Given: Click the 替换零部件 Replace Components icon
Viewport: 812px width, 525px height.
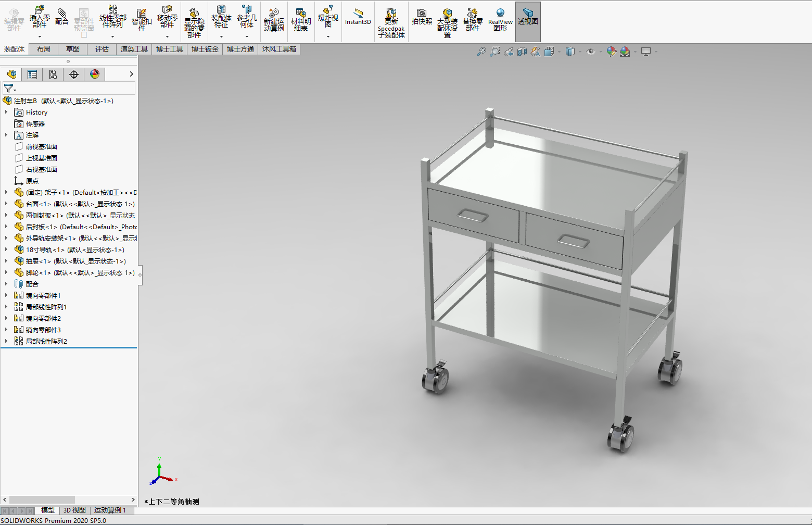Looking at the screenshot, I should tap(473, 20).
